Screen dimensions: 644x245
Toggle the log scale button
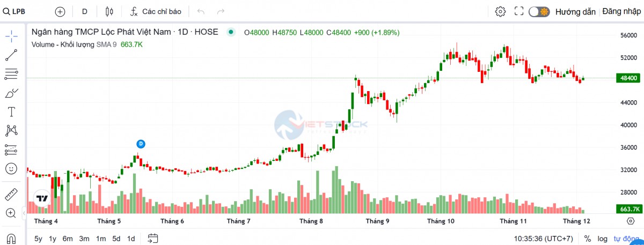(603, 239)
